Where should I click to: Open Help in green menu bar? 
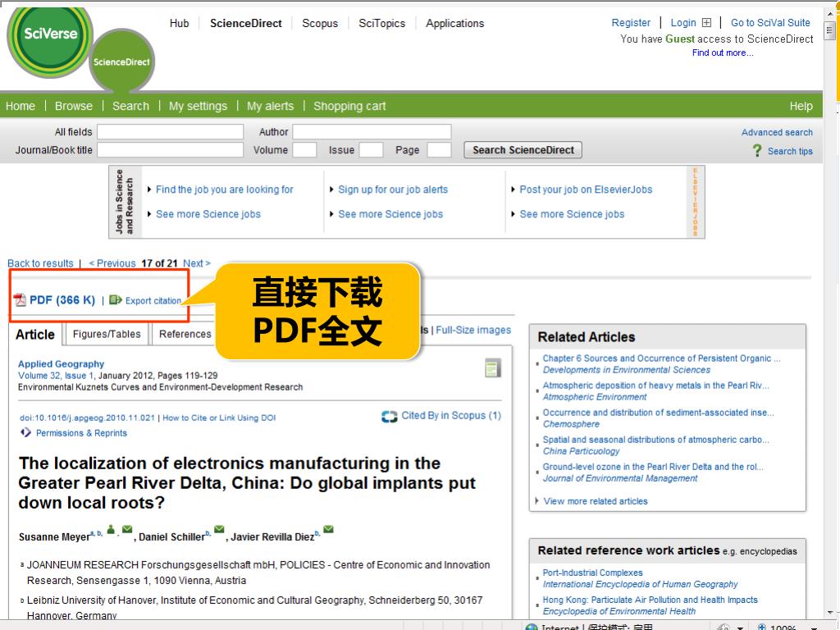[801, 106]
